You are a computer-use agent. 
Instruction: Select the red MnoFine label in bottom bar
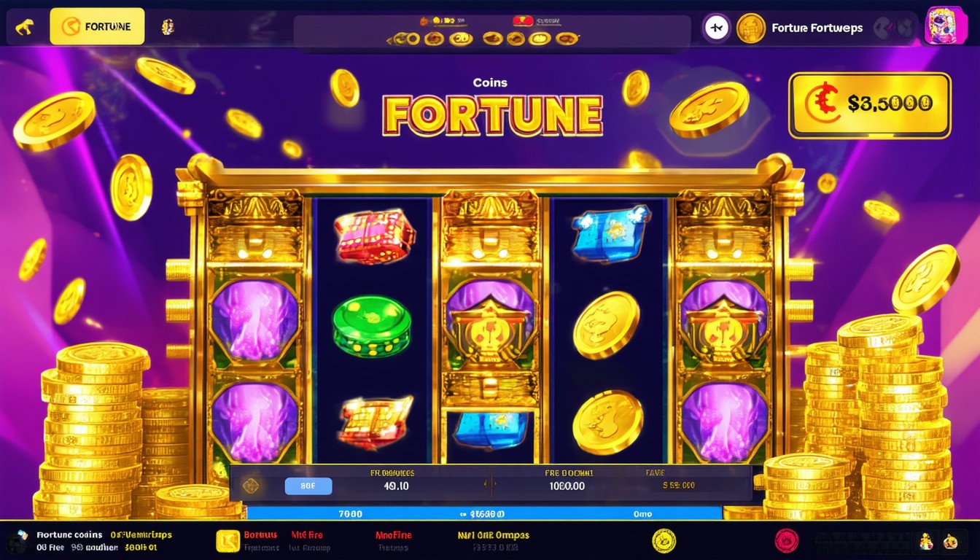(x=393, y=535)
